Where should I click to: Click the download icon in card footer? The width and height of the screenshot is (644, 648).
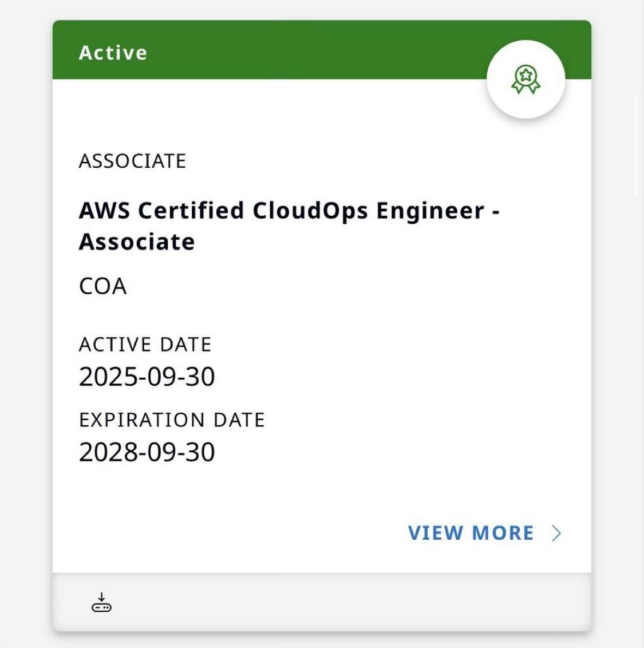[101, 603]
